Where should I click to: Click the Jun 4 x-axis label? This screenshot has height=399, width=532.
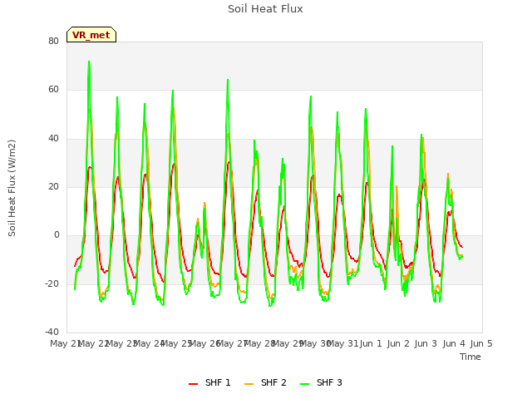454,343
